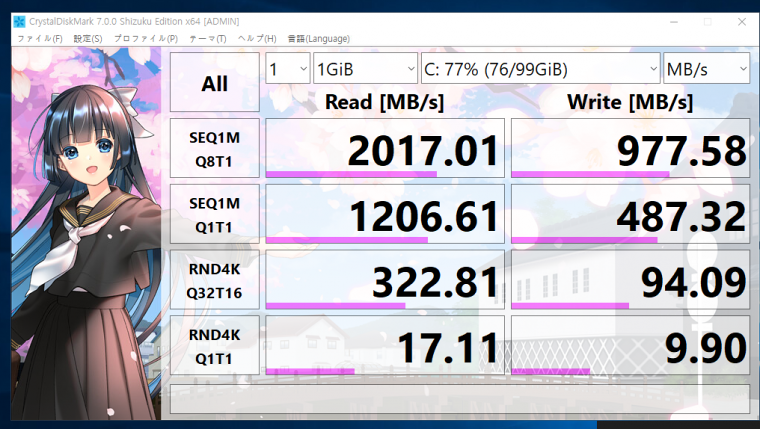Click the 977.58 write result
Screen dimensions: 760x429
click(631, 148)
